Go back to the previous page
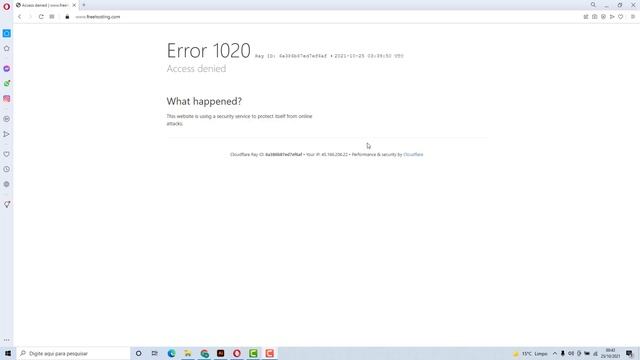The image size is (640, 360). pyautogui.click(x=19, y=17)
